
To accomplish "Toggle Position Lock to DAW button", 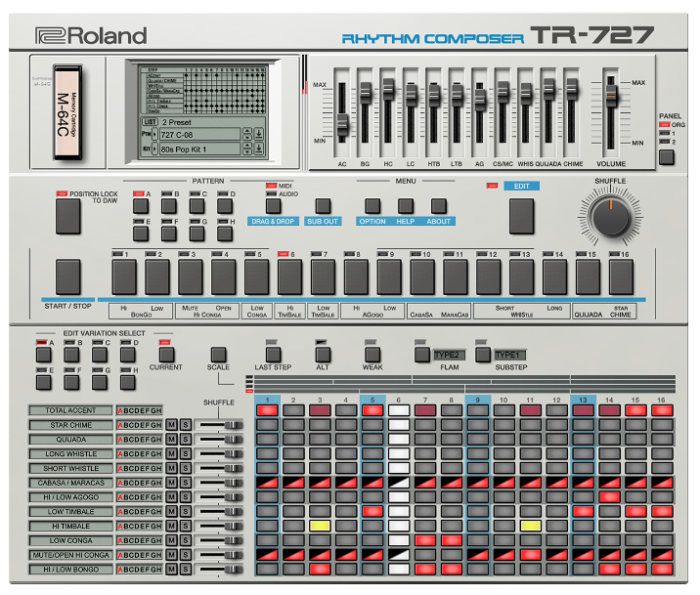I will pyautogui.click(x=67, y=216).
